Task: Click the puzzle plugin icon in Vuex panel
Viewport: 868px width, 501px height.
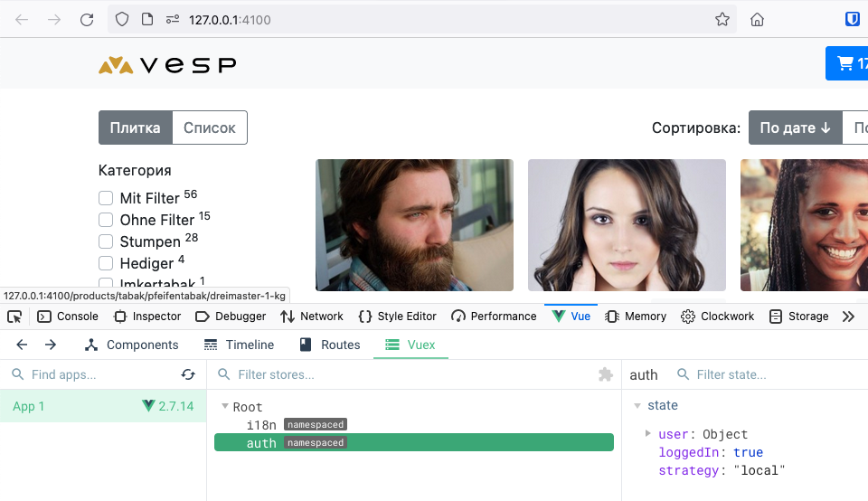Action: tap(606, 374)
